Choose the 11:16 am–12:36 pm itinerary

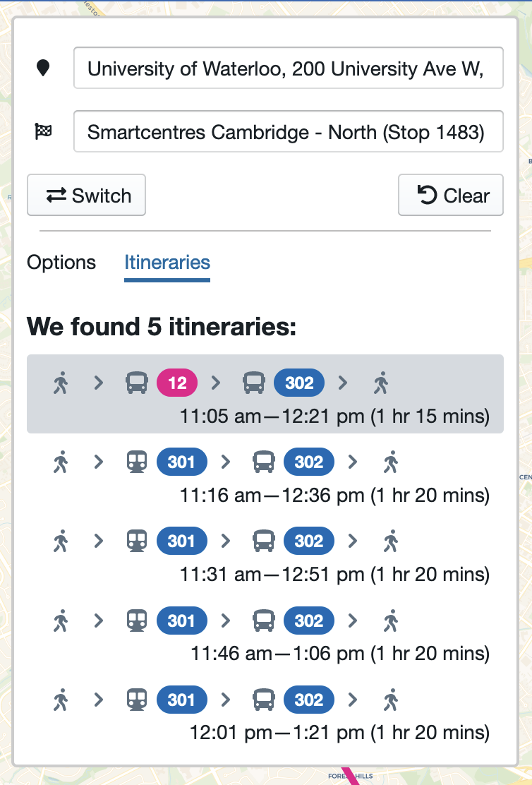tap(334, 496)
